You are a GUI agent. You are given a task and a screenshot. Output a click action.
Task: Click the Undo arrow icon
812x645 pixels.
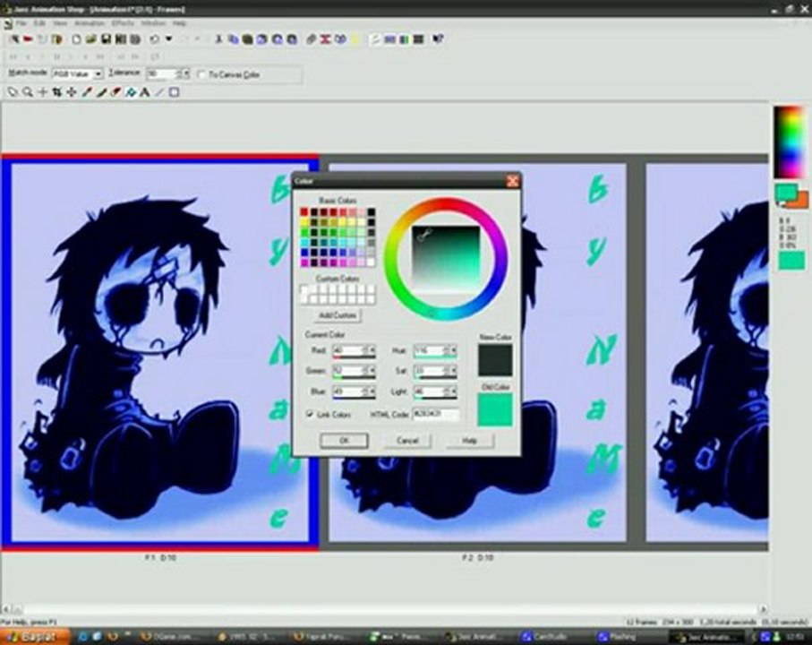(x=154, y=39)
